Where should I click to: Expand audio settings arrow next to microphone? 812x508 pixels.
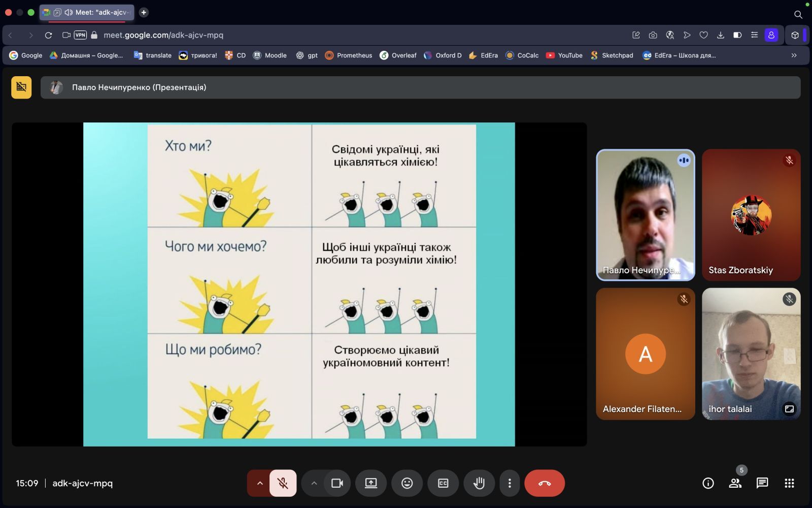tap(260, 483)
